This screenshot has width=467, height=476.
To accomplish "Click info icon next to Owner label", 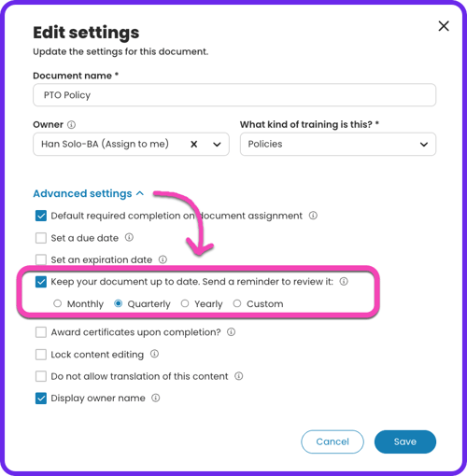I will pyautogui.click(x=71, y=125).
